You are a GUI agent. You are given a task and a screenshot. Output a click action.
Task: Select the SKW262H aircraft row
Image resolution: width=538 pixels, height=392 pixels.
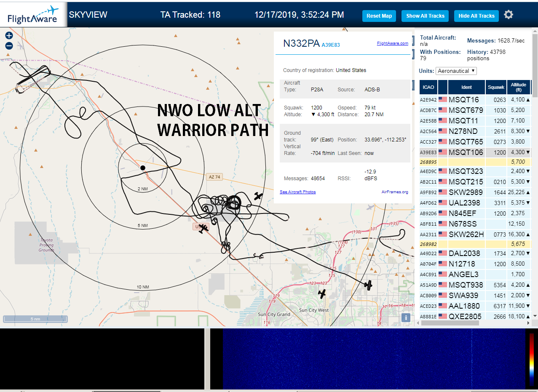(x=475, y=235)
